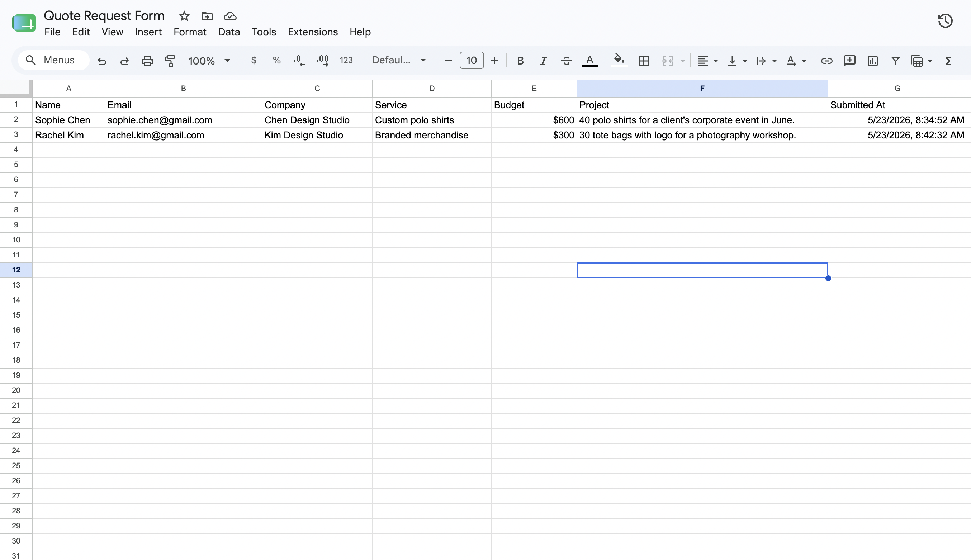This screenshot has height=560, width=971.
Task: Click the font size field showing 10
Action: pyautogui.click(x=472, y=60)
